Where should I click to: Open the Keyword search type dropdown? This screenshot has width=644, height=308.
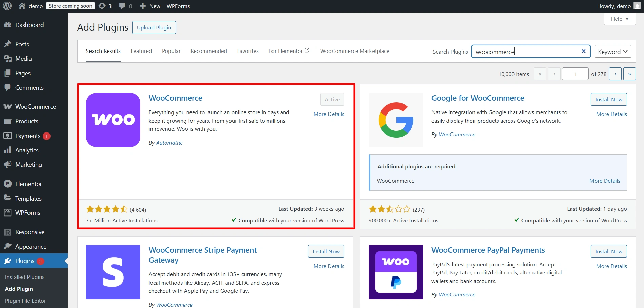[613, 52]
